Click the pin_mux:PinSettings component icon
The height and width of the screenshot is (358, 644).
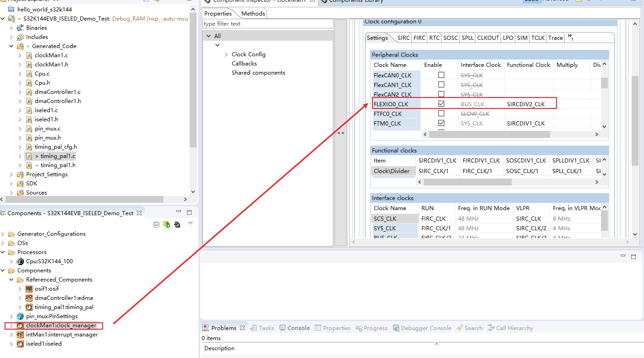coord(20,316)
